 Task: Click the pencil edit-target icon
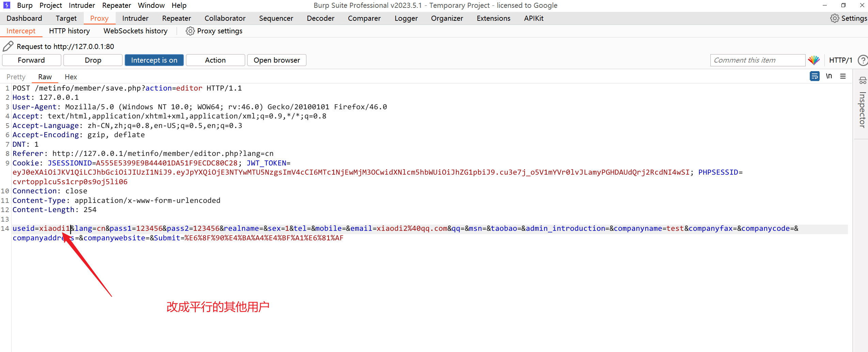[8, 46]
